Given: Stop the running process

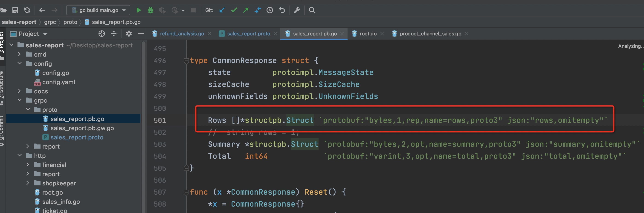Looking at the screenshot, I should 193,10.
